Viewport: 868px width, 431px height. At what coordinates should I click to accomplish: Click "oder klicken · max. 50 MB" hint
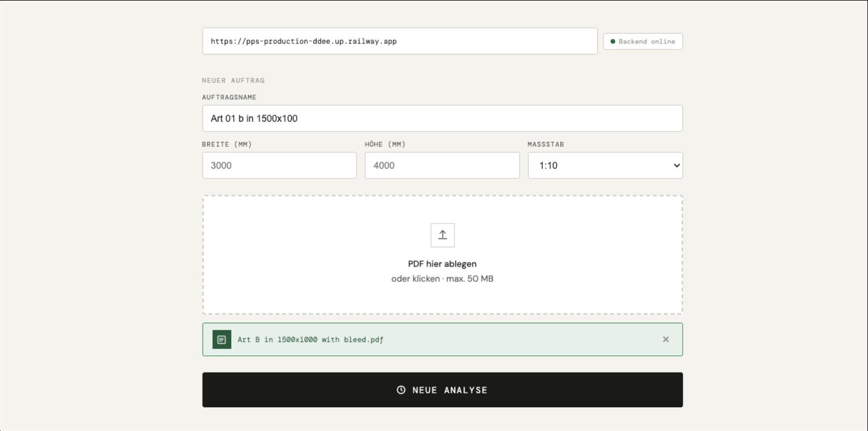click(442, 279)
